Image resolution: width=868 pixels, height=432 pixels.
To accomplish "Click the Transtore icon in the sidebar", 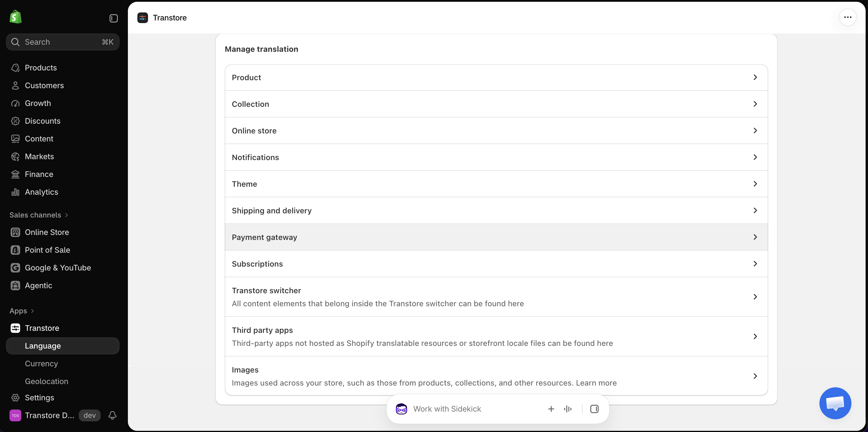I will click(x=15, y=328).
